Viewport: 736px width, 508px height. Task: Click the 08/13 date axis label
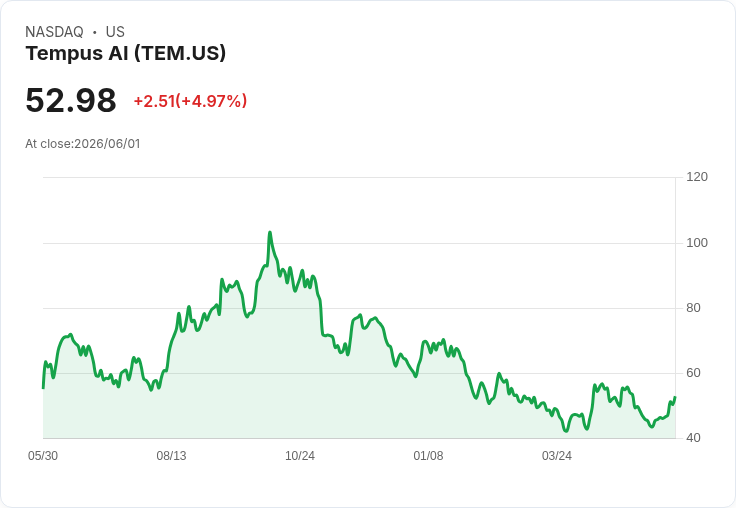pos(171,455)
